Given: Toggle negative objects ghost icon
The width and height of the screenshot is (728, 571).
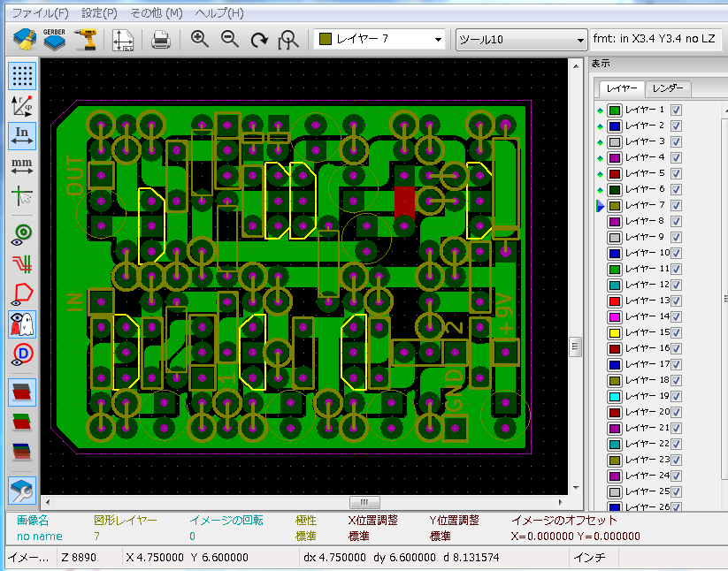Looking at the screenshot, I should (22, 324).
